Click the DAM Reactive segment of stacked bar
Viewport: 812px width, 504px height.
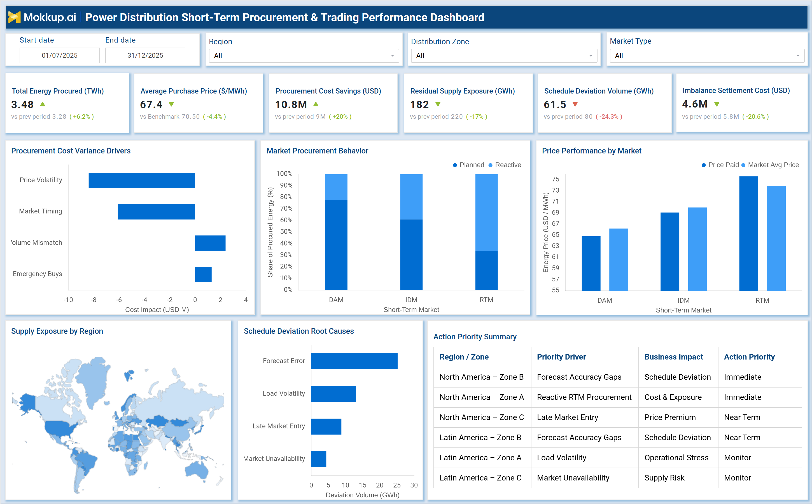336,187
